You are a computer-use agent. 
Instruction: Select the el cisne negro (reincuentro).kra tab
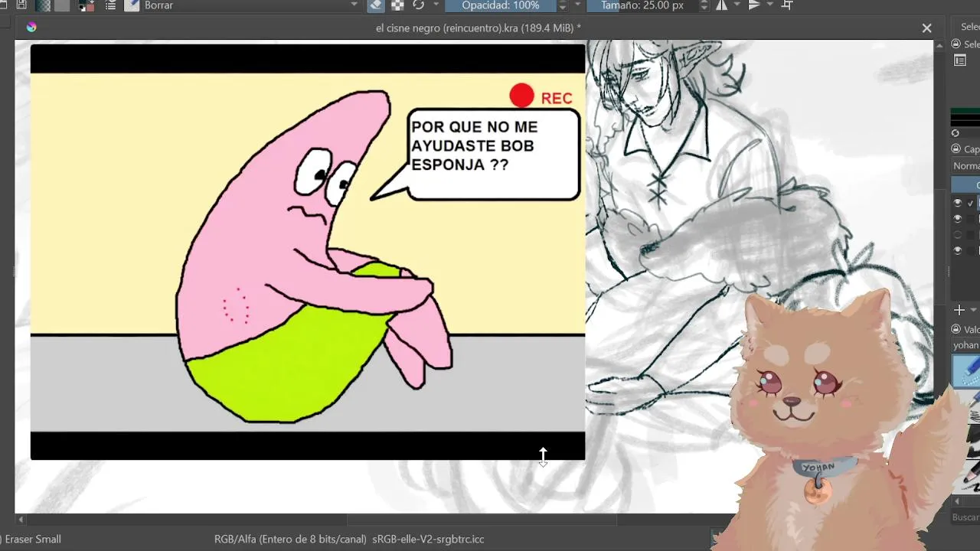pyautogui.click(x=478, y=28)
